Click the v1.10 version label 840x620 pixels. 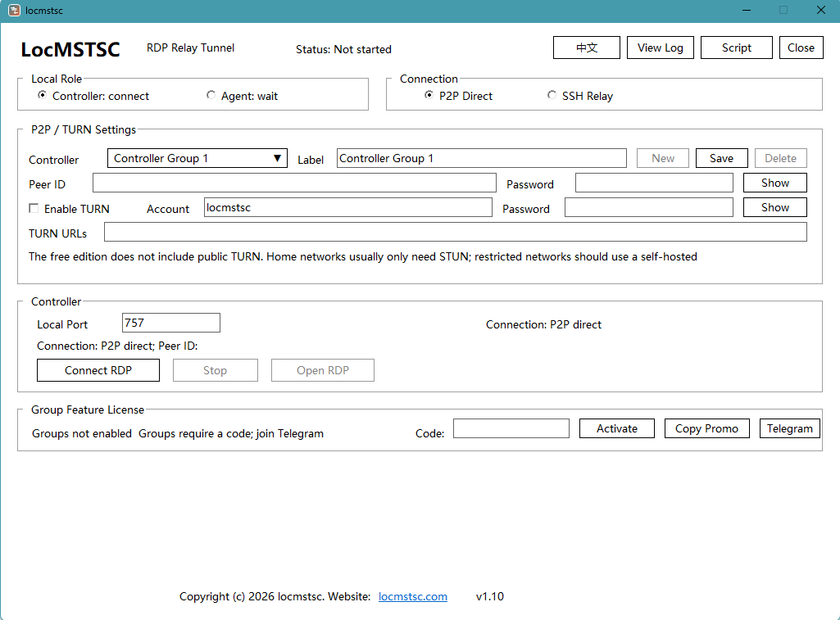489,596
